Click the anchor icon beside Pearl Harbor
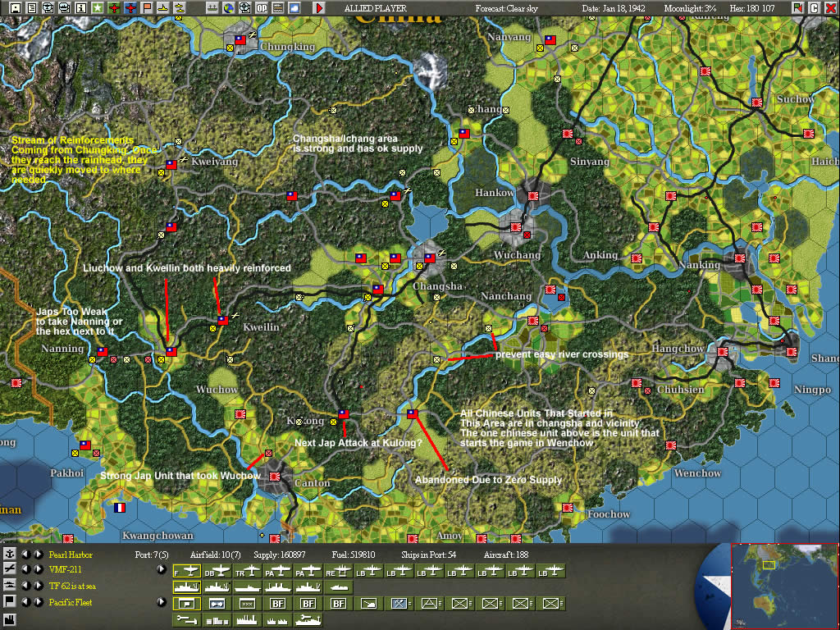This screenshot has width=840, height=630. [9, 555]
